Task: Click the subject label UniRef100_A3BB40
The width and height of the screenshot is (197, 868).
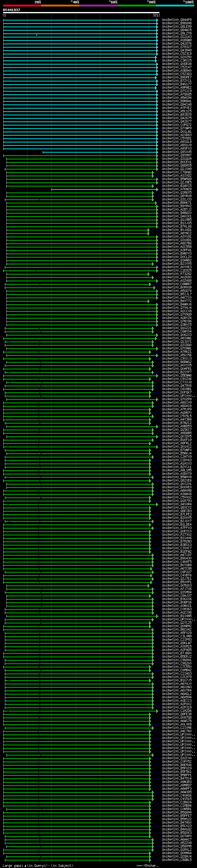Action: tap(177, 71)
